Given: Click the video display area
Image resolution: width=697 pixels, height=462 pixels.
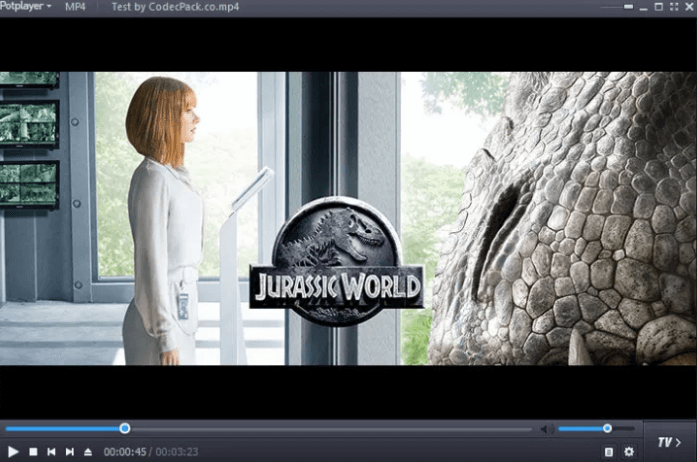Looking at the screenshot, I should pos(348,218).
